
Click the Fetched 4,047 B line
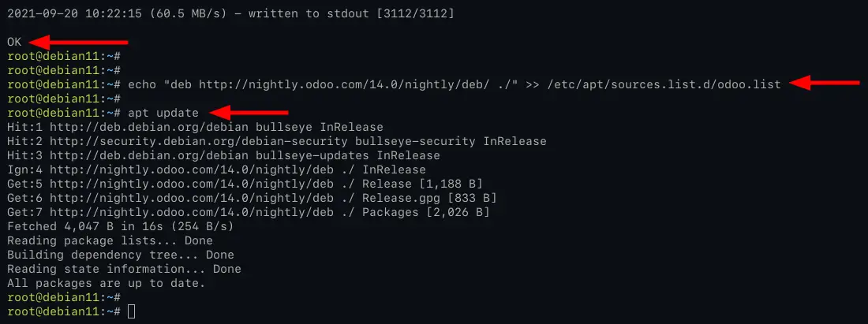(x=121, y=227)
